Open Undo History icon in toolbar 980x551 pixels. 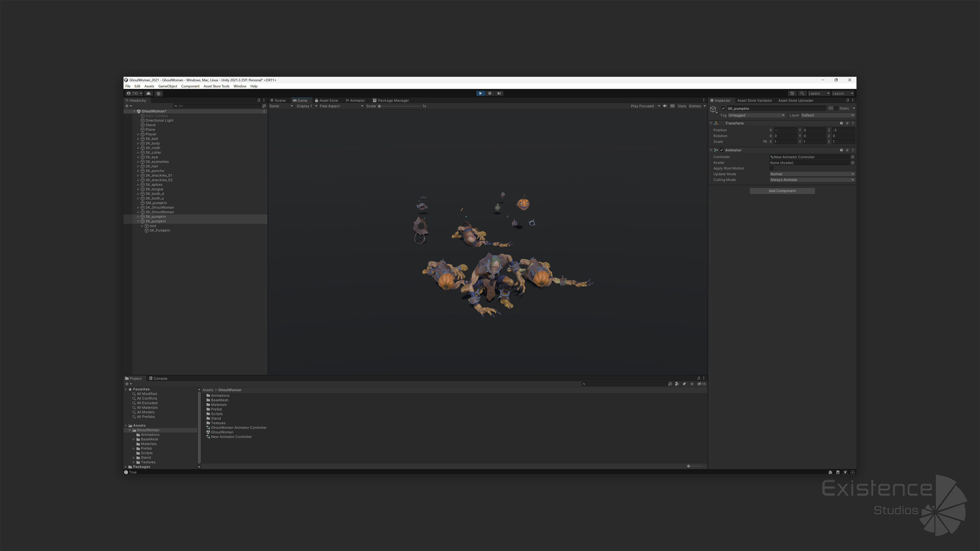(792, 93)
